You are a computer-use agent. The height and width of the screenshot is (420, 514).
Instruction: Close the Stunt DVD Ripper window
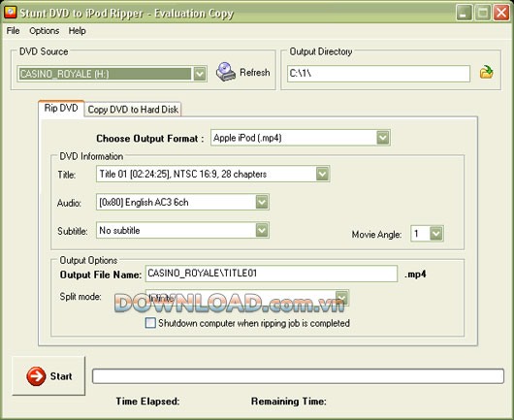[501, 13]
